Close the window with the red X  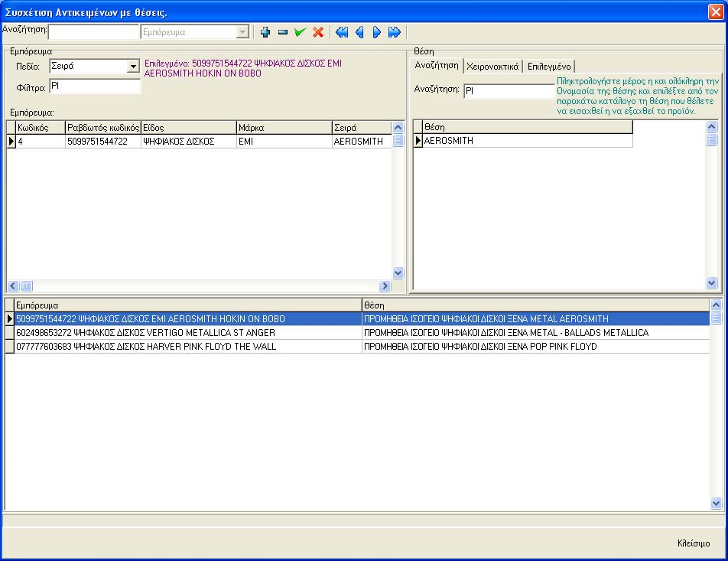point(715,11)
